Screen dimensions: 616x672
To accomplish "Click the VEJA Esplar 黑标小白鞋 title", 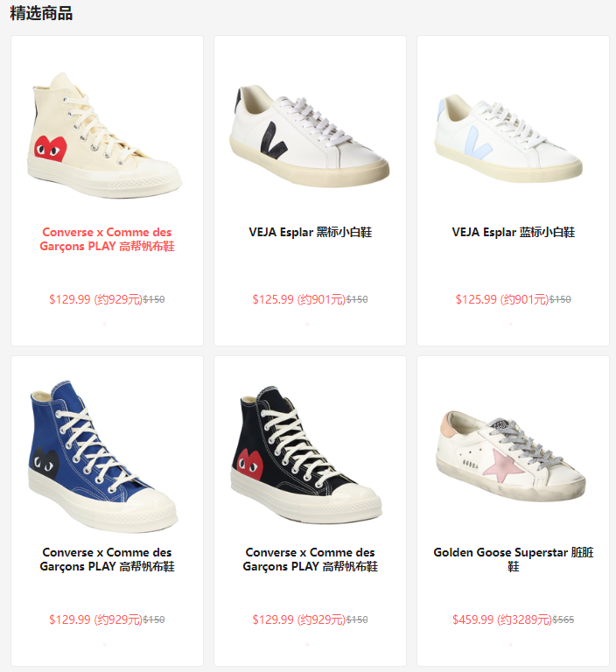I will pos(310,232).
